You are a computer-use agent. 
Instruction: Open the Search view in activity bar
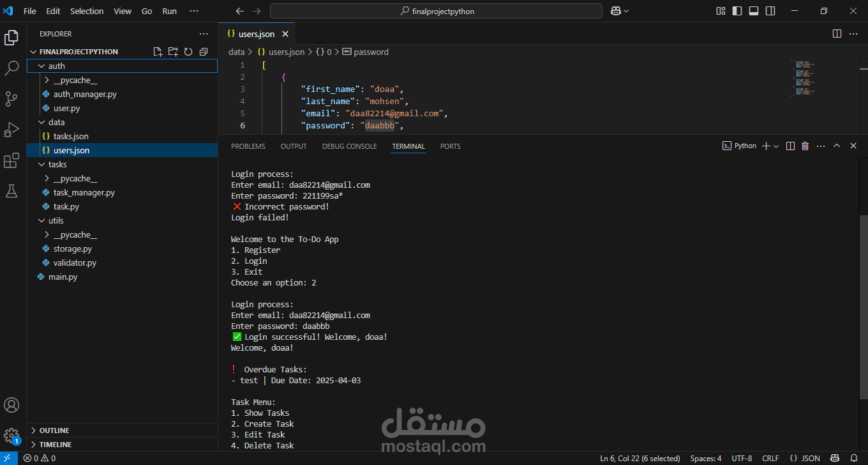[x=11, y=68]
